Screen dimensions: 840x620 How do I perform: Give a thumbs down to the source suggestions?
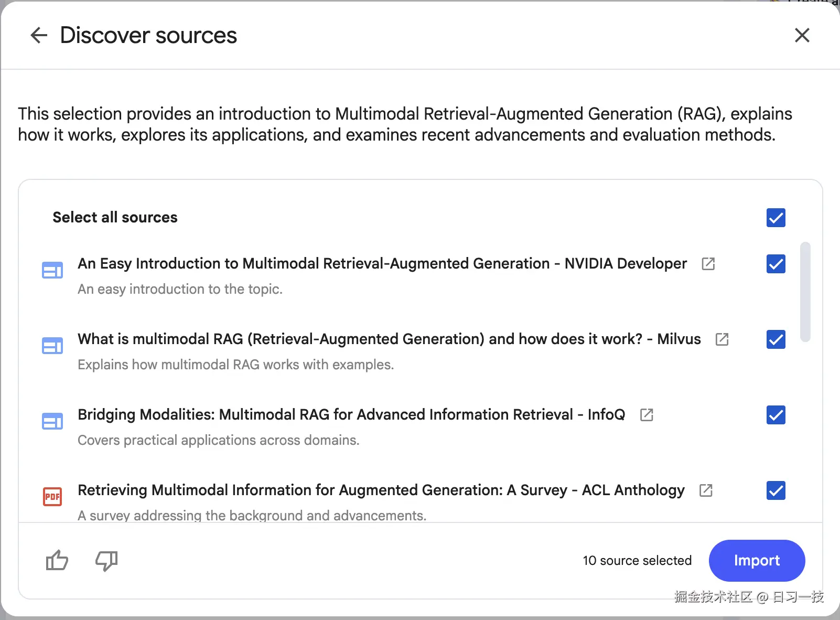click(x=106, y=561)
